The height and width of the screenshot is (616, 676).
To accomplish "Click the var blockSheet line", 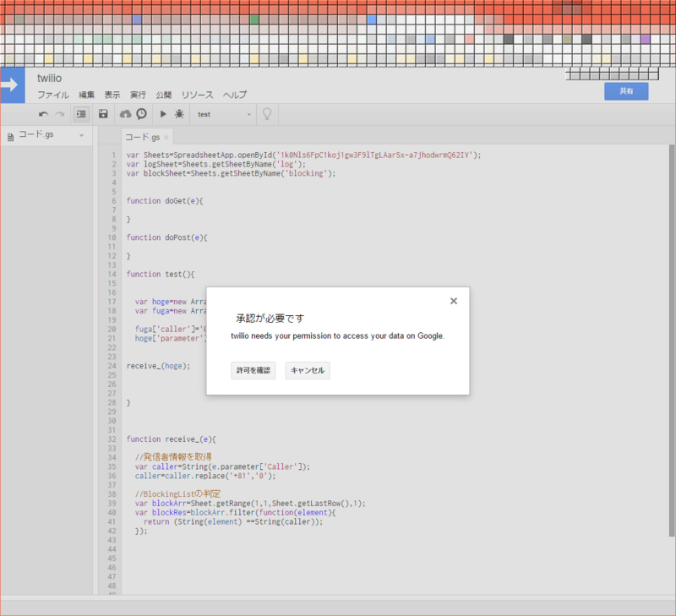I will coord(231,173).
